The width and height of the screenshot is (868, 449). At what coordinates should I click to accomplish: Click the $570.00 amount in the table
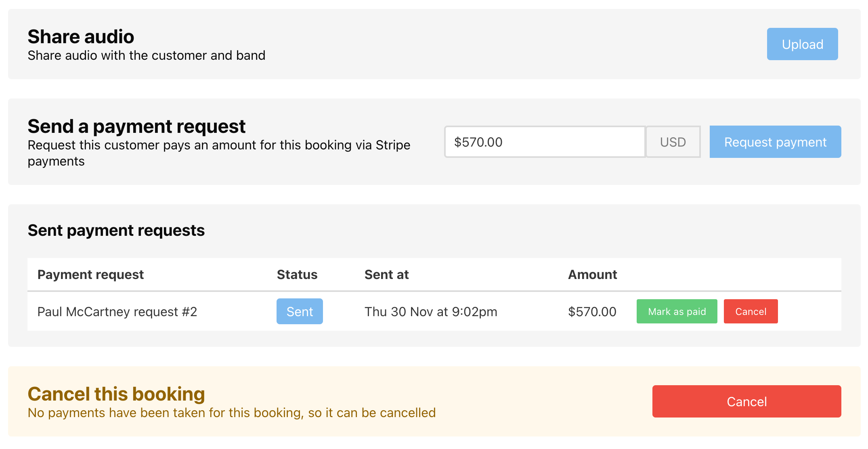tap(592, 311)
